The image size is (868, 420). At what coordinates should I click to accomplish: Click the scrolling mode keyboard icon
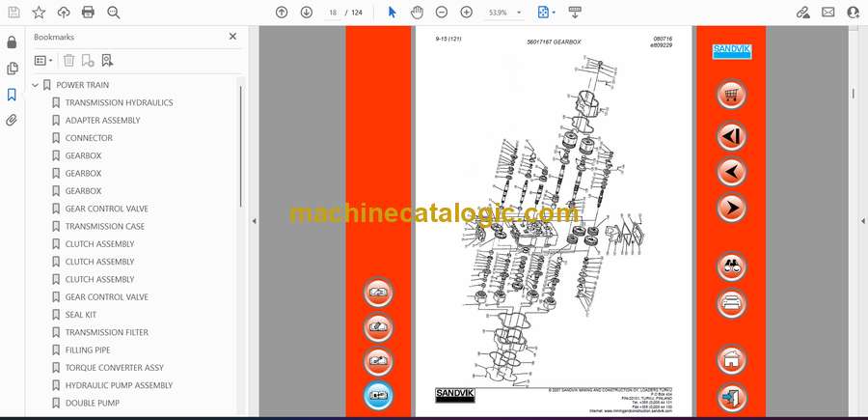[x=575, y=13]
